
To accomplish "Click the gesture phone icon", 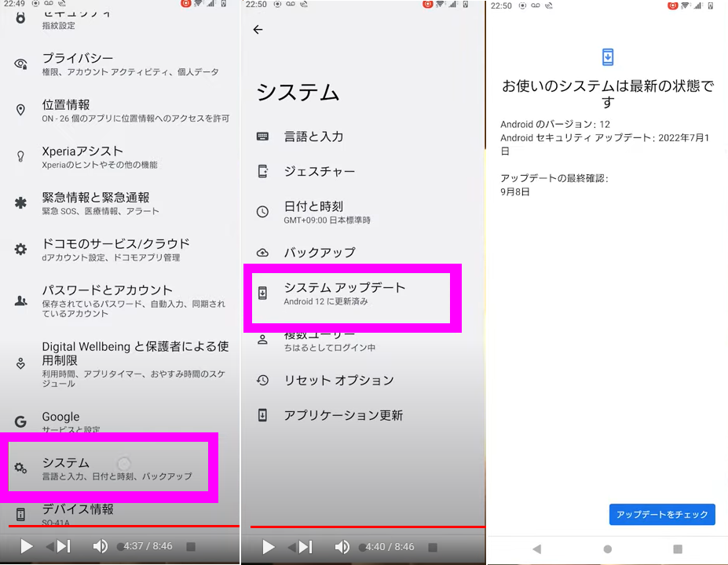I will click(263, 171).
